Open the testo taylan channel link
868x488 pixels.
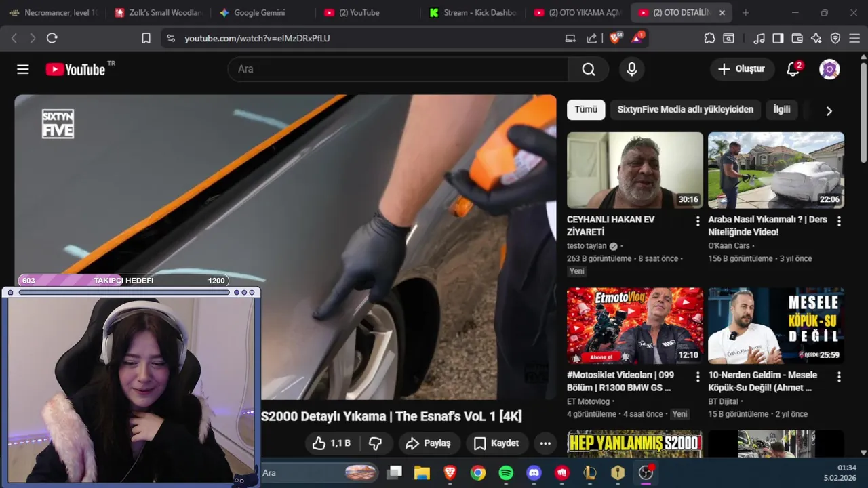coord(587,246)
